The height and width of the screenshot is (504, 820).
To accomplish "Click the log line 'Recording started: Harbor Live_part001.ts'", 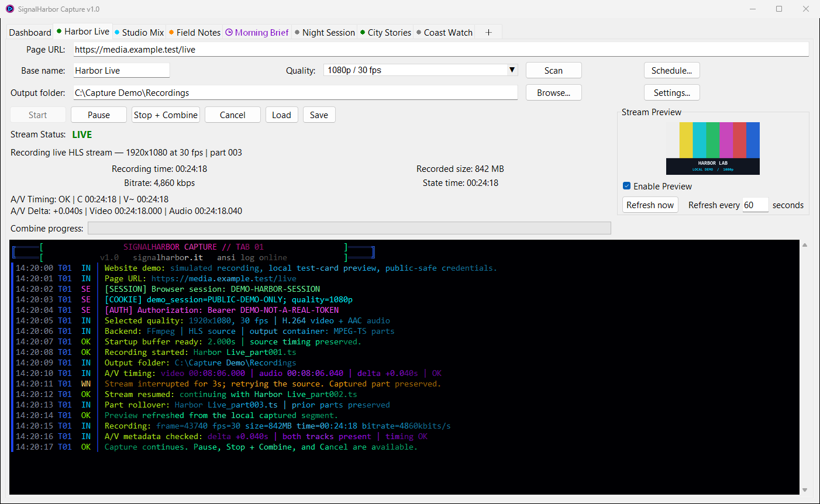I will pos(200,352).
